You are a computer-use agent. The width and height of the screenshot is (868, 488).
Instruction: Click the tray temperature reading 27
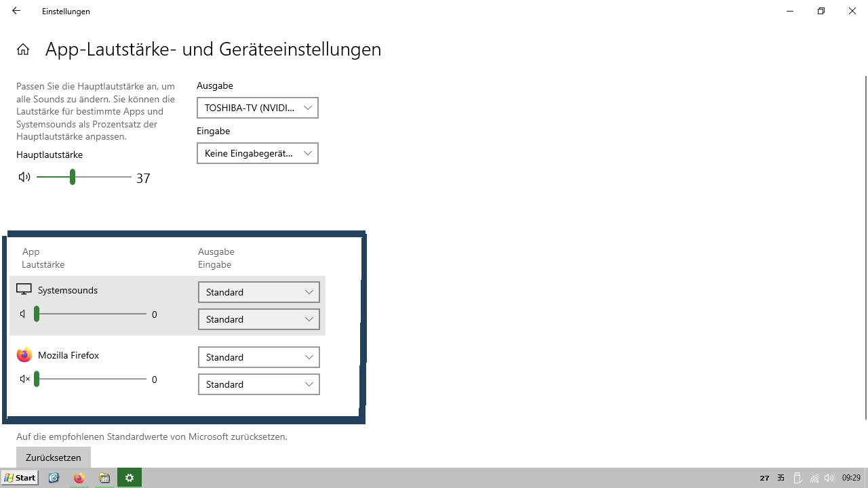point(764,478)
